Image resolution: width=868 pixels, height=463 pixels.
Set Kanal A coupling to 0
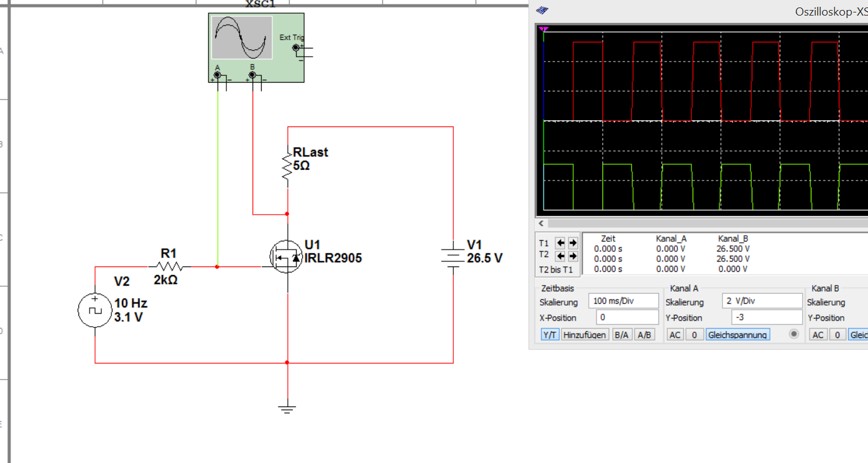pyautogui.click(x=694, y=335)
